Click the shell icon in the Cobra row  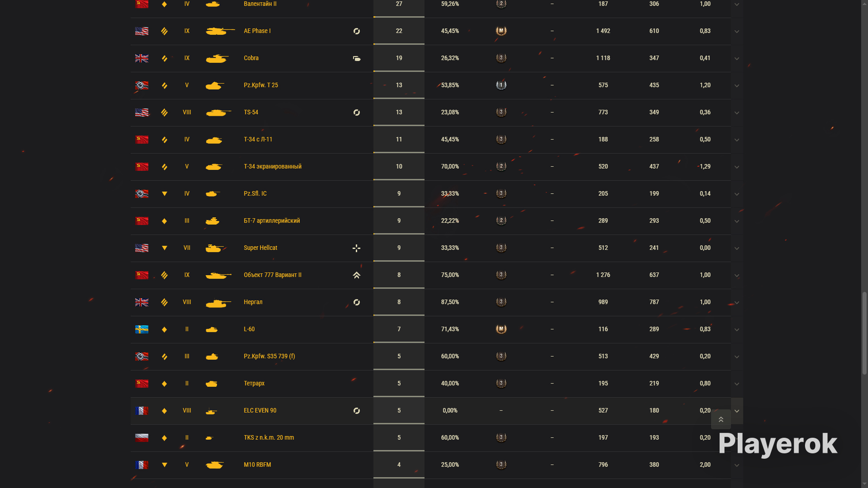(356, 59)
